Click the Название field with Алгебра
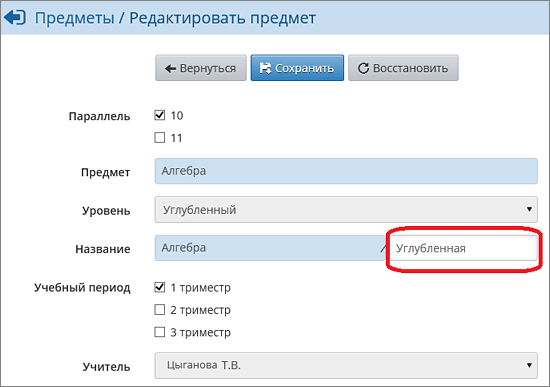Image resolution: width=550 pixels, height=387 pixels. [x=270, y=248]
